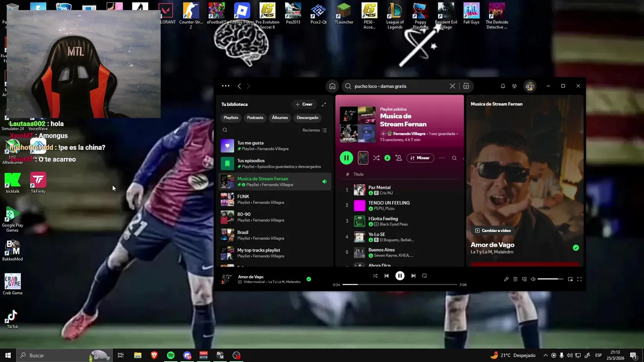Open Brave browser from taskbar
The height and width of the screenshot is (362, 644).
154,355
